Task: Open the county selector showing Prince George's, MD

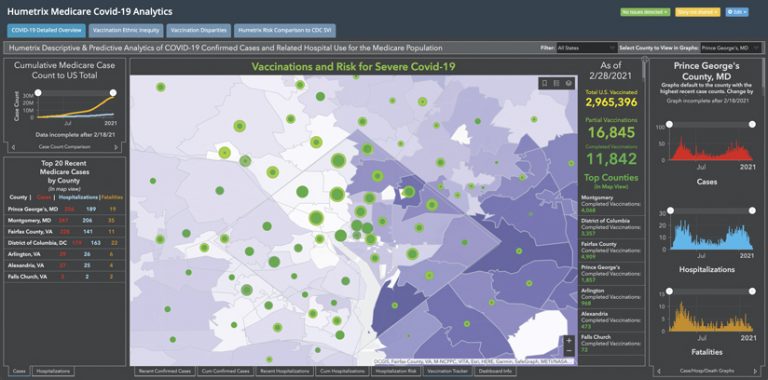Action: point(730,48)
